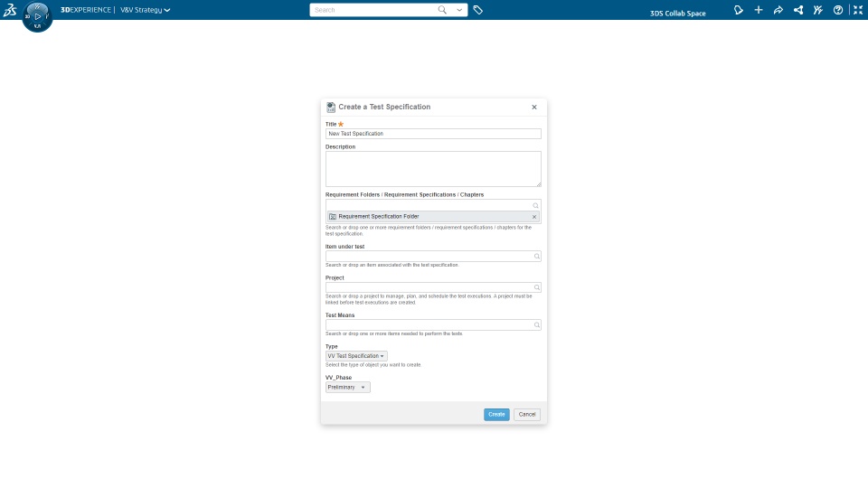Click the Title input field
Screen dimensions: 868x488
click(x=433, y=134)
